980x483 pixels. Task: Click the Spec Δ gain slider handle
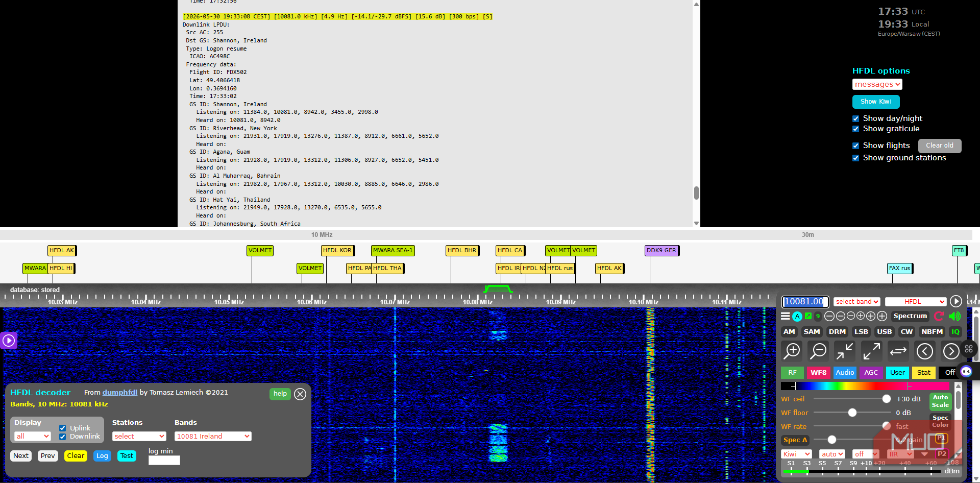pos(831,440)
